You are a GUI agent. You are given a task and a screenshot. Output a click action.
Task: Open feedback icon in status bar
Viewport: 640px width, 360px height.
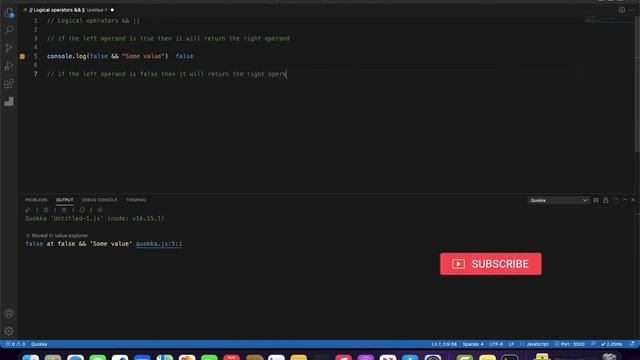click(x=593, y=344)
